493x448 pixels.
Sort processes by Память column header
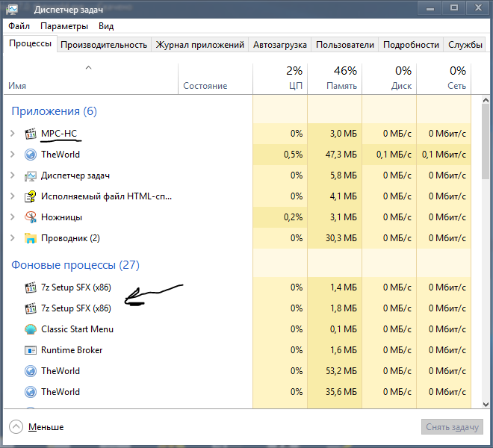(335, 78)
